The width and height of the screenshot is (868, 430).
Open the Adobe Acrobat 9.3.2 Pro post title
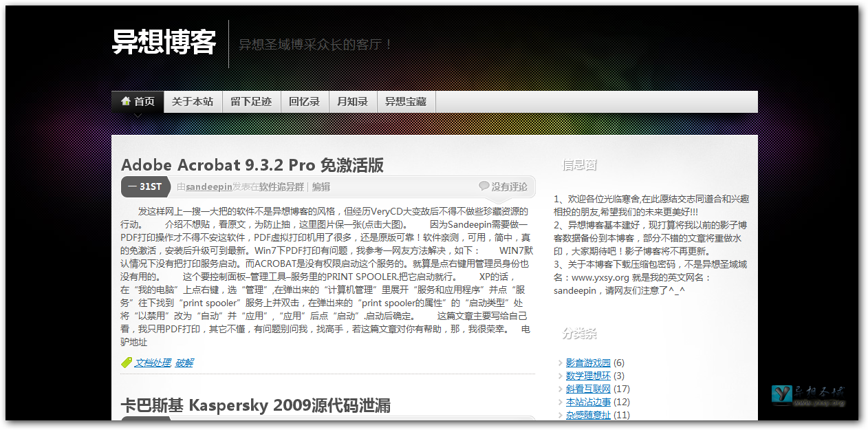[x=252, y=165]
